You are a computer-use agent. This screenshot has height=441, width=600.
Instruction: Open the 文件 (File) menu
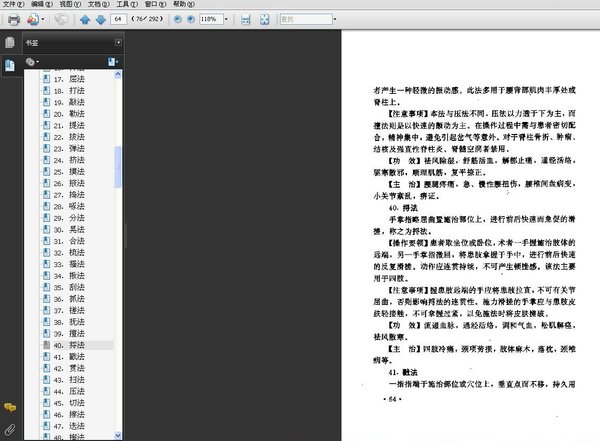tap(11, 4)
